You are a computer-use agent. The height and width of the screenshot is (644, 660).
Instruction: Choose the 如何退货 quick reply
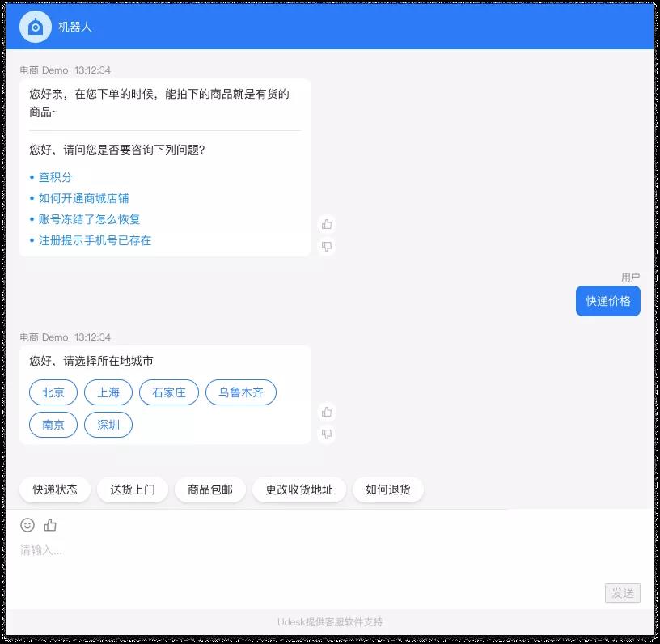pos(388,489)
